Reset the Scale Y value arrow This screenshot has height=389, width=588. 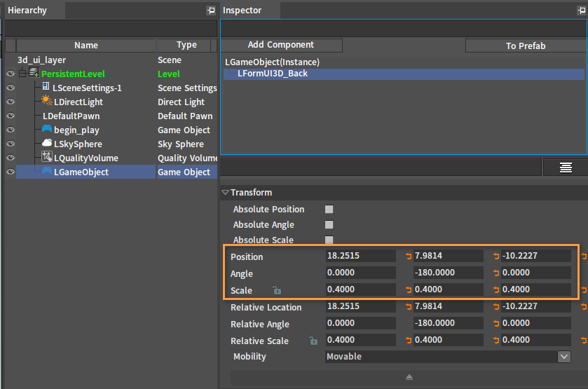[496, 290]
